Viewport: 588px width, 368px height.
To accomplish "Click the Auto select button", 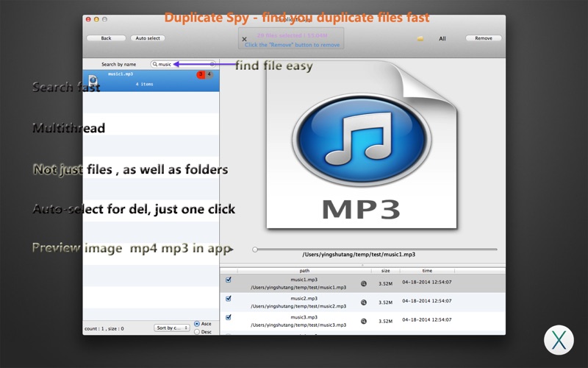I will pyautogui.click(x=148, y=38).
